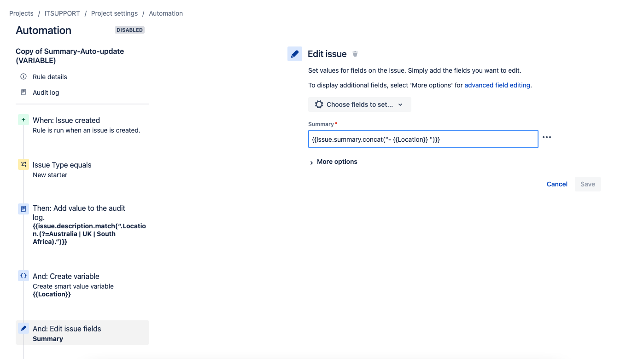The width and height of the screenshot is (644, 359).
Task: Select the And: Edit issue fields step
Action: tap(82, 333)
